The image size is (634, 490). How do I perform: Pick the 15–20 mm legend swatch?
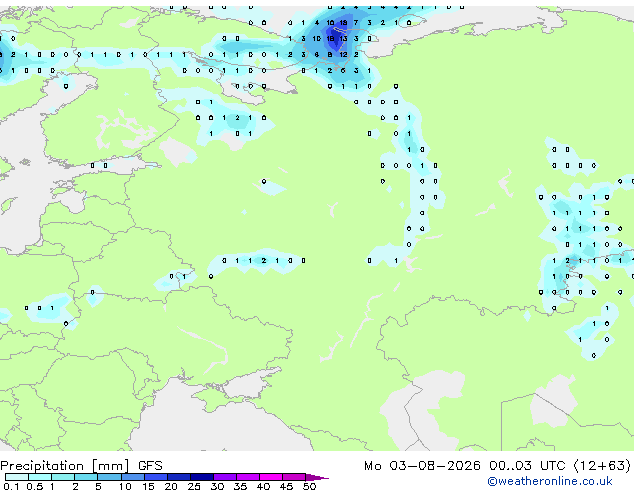click(x=155, y=477)
